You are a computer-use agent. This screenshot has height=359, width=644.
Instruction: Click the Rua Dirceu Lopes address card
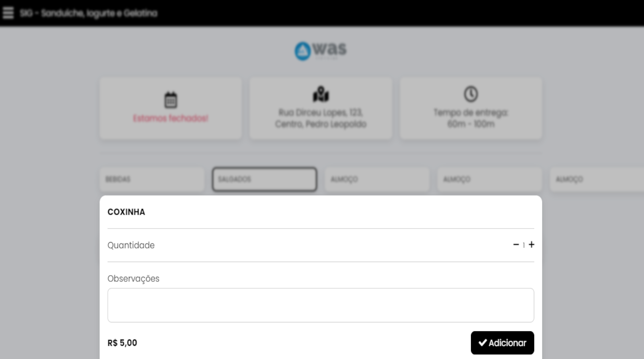click(x=321, y=109)
